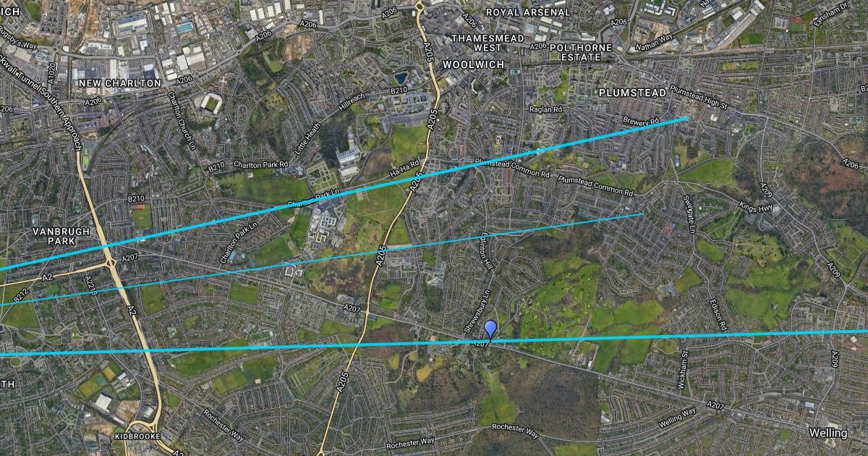The width and height of the screenshot is (868, 456).
Task: Select the Edison Rd street label
Action: click(717, 316)
